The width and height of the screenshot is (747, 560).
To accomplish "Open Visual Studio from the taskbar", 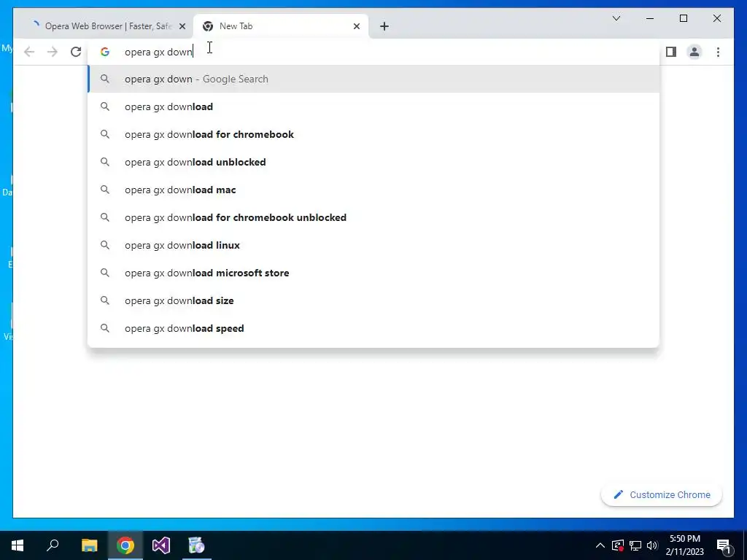I will [x=161, y=545].
